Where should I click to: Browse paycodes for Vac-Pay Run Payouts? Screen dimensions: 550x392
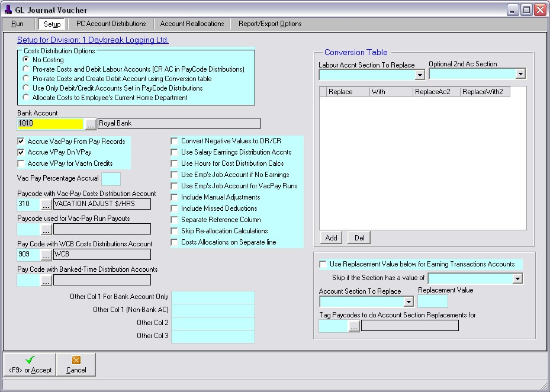pos(46,230)
